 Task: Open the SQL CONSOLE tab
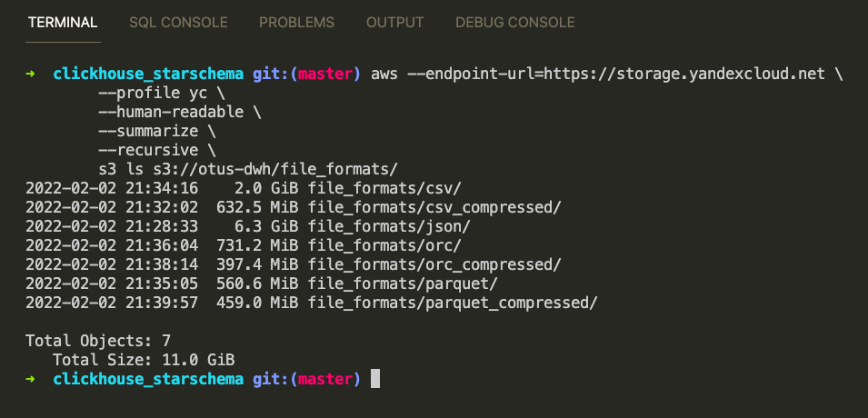click(178, 23)
